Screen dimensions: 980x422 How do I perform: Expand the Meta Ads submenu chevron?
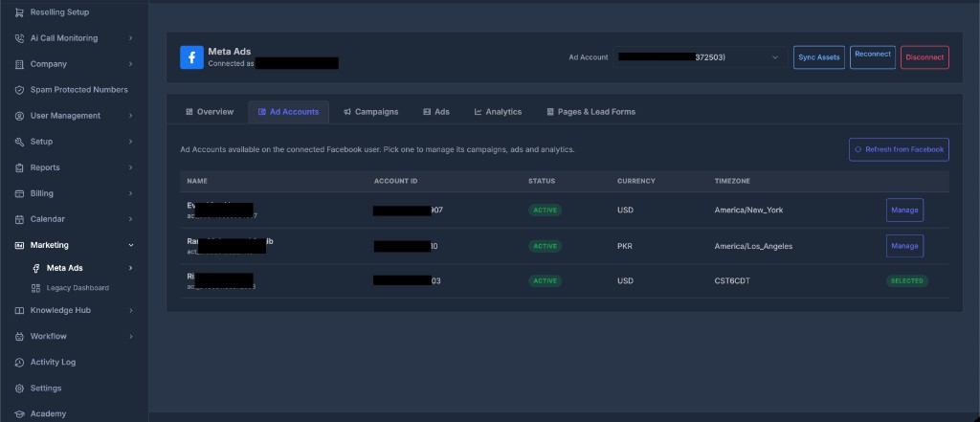[x=130, y=268]
